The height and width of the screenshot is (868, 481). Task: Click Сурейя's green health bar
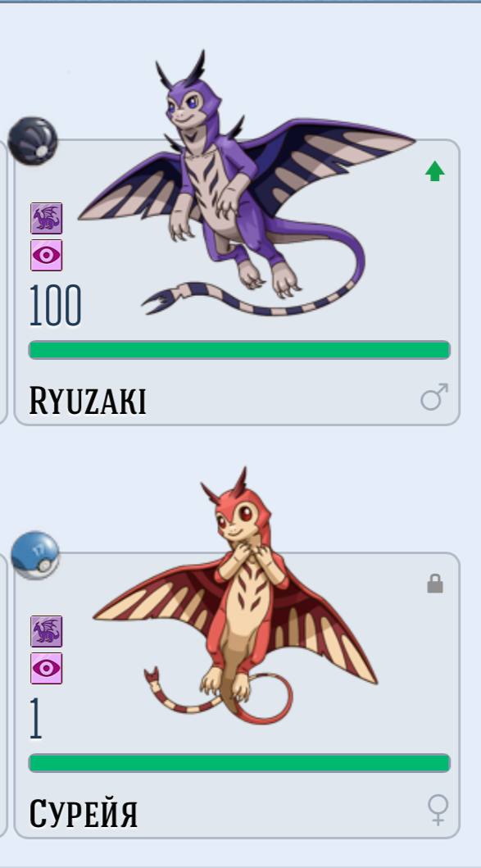239,763
